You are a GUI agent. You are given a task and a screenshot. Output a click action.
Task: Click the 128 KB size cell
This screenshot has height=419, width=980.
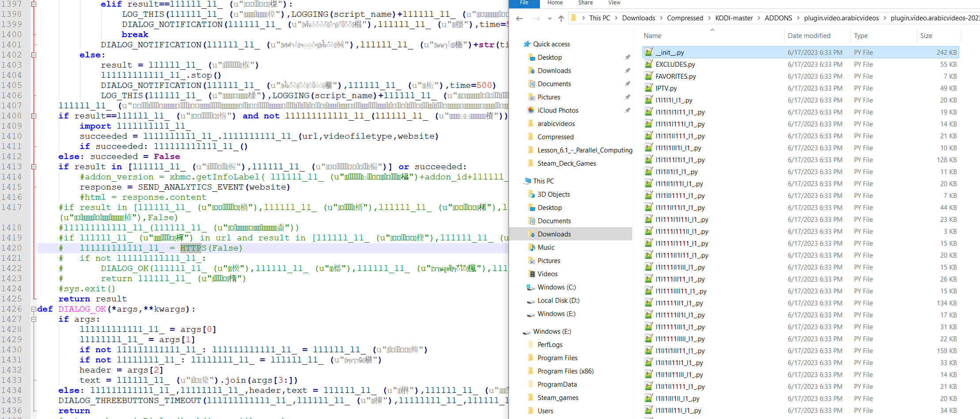[946, 160]
